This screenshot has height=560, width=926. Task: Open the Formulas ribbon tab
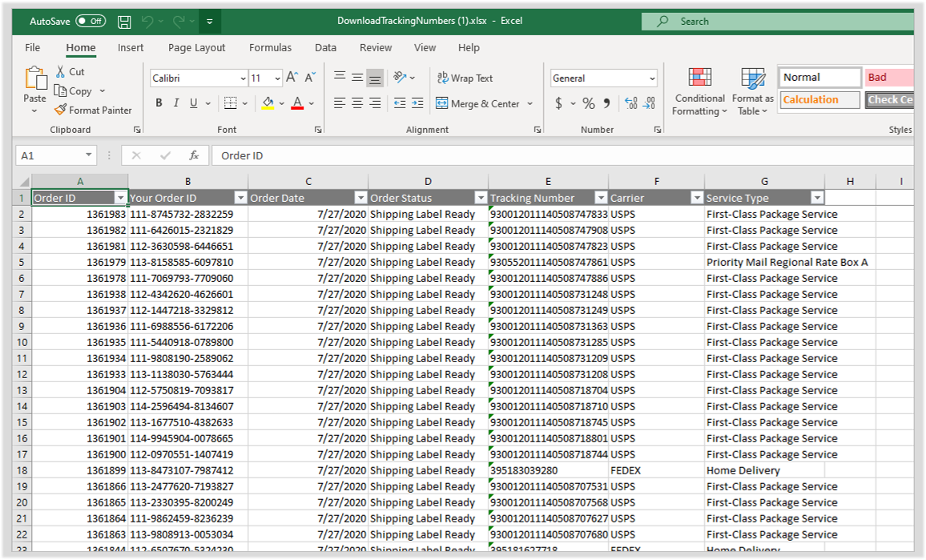click(x=271, y=48)
